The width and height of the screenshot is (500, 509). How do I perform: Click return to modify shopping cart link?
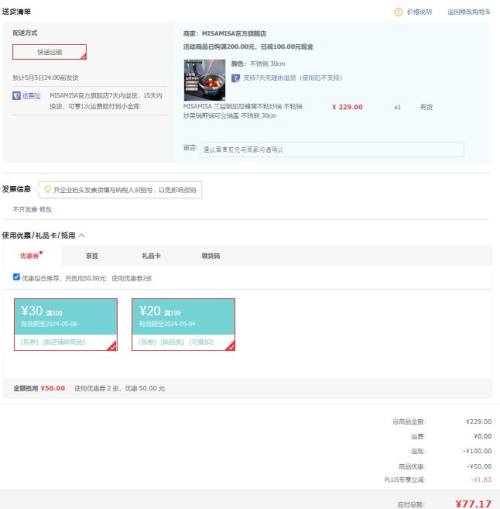click(469, 12)
